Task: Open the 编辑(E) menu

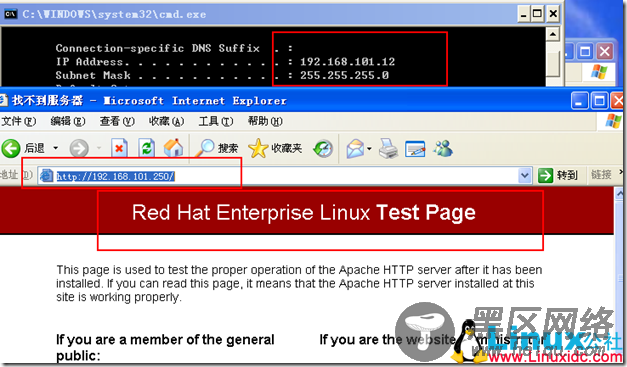Action: tap(68, 121)
